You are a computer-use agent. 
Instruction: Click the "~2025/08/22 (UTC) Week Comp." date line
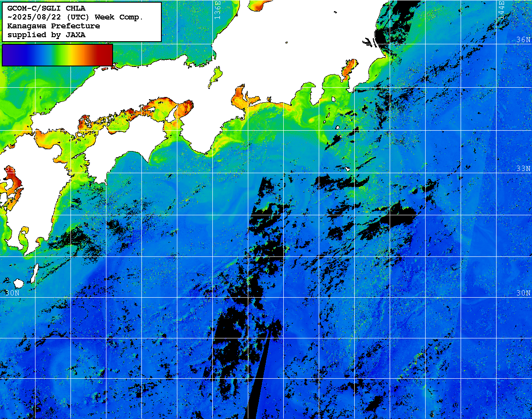point(75,17)
